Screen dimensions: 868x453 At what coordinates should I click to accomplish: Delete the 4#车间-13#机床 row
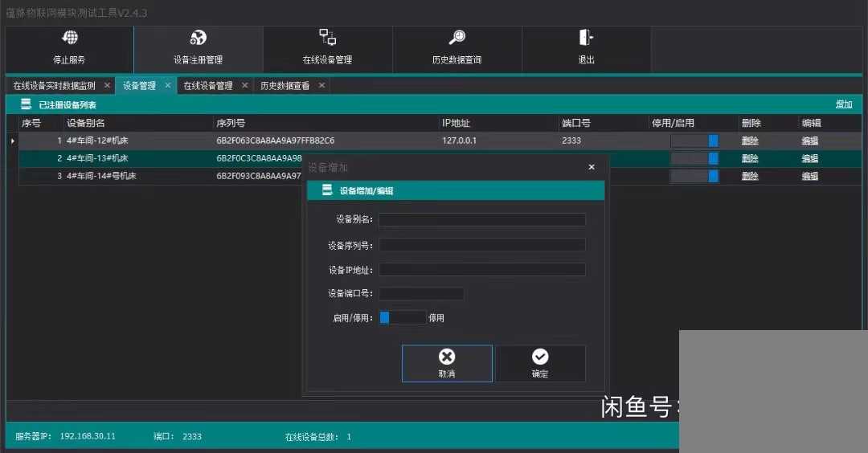750,158
